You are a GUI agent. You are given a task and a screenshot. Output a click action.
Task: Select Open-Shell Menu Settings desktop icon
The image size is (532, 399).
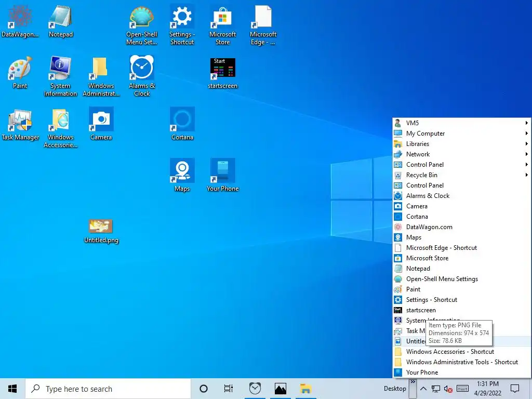click(142, 25)
